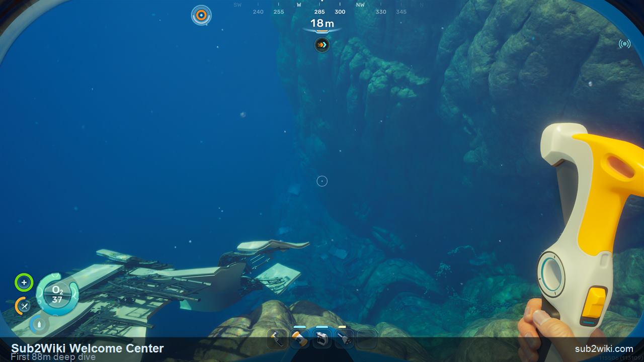This screenshot has height=362, width=644.
Task: Click compass heading 330
Action: [x=381, y=12]
